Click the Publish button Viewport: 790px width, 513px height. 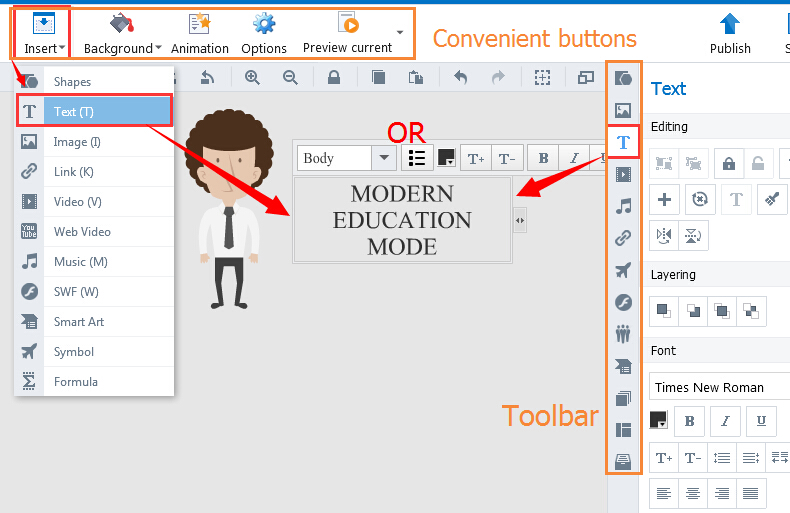730,33
